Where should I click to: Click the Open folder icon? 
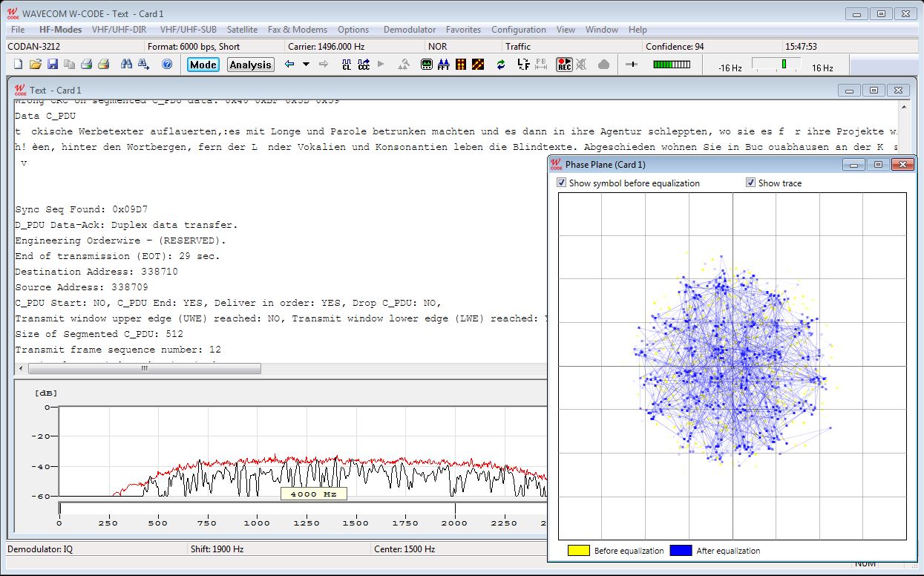[x=36, y=65]
